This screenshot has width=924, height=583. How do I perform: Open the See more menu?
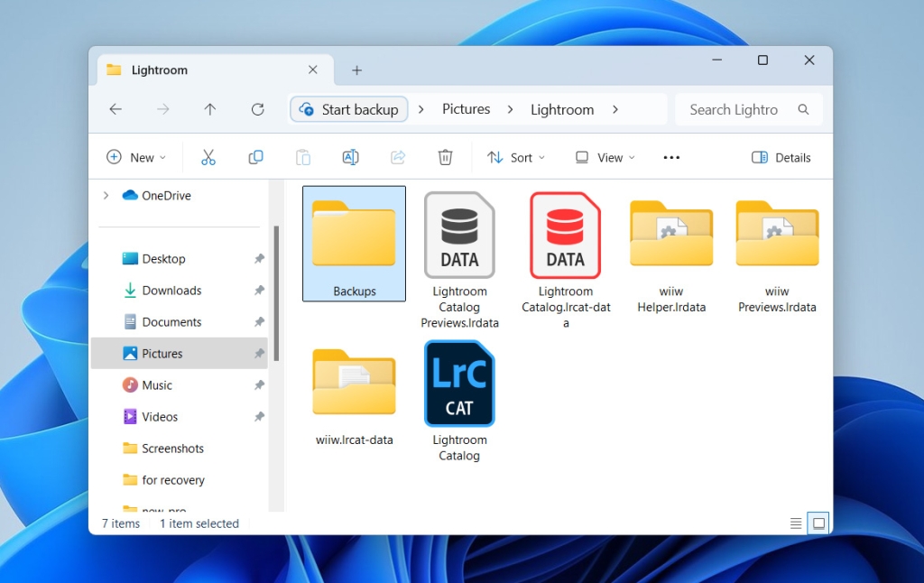point(670,157)
